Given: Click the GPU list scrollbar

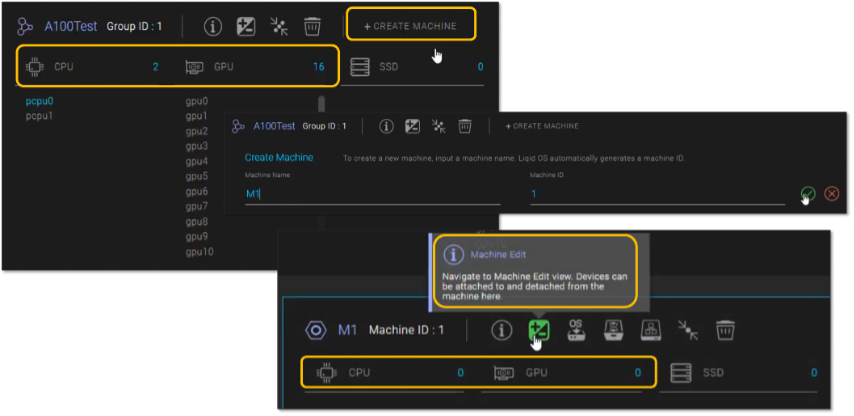Looking at the screenshot, I should click(320, 106).
